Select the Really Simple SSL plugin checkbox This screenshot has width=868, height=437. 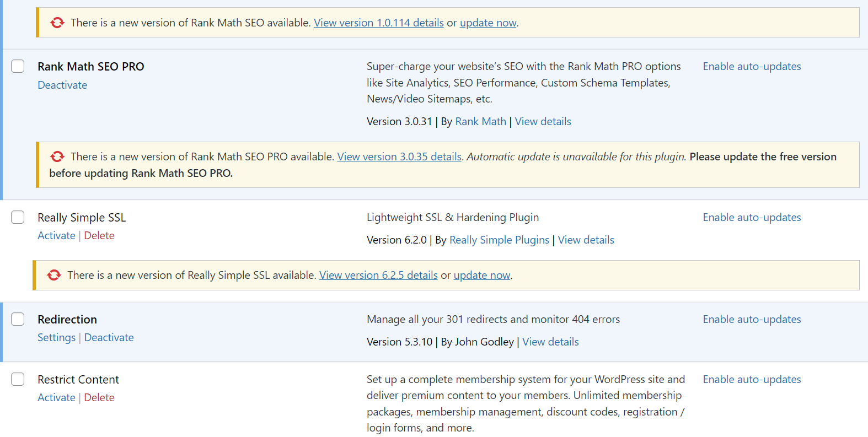[x=18, y=217]
